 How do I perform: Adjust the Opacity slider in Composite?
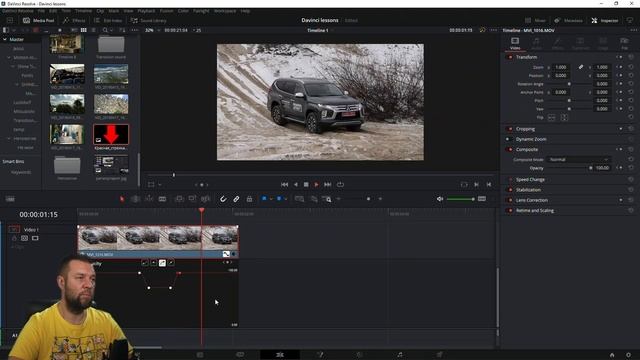click(x=570, y=168)
